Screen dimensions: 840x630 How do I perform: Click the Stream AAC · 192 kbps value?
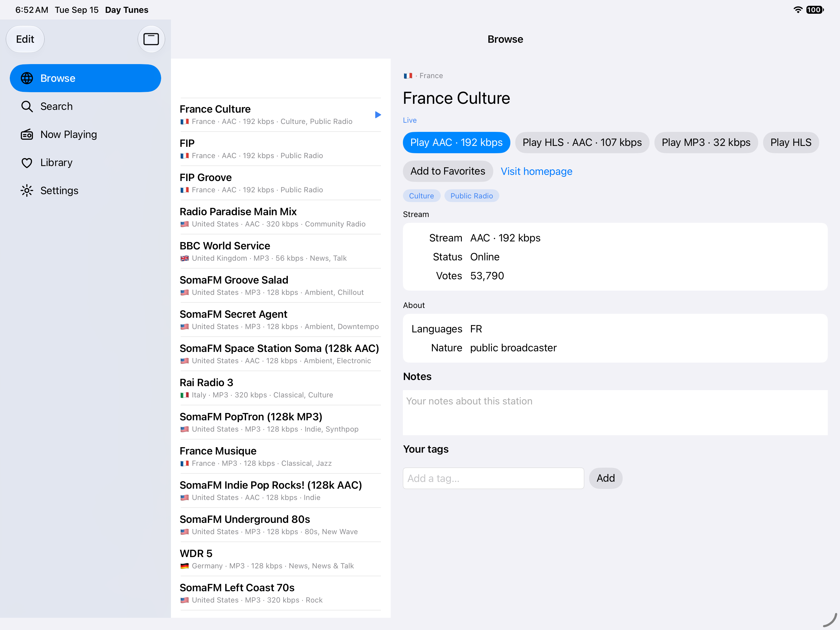pyautogui.click(x=505, y=238)
